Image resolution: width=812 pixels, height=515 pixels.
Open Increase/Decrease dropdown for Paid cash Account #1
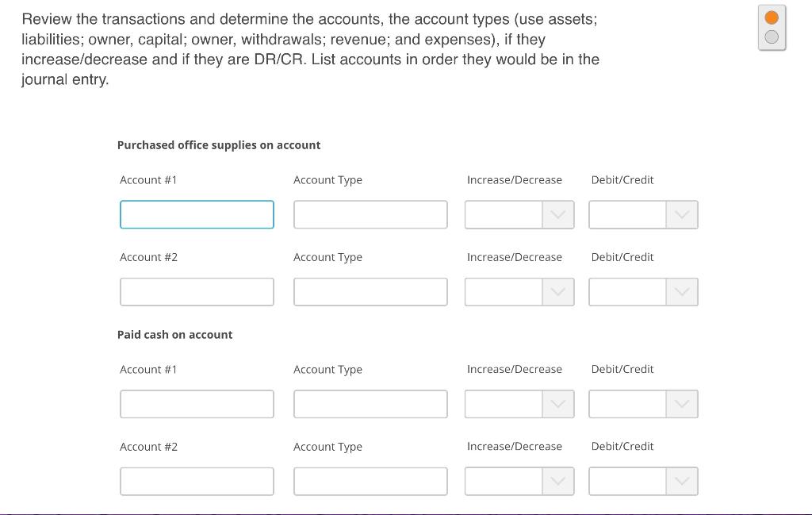tap(519, 404)
